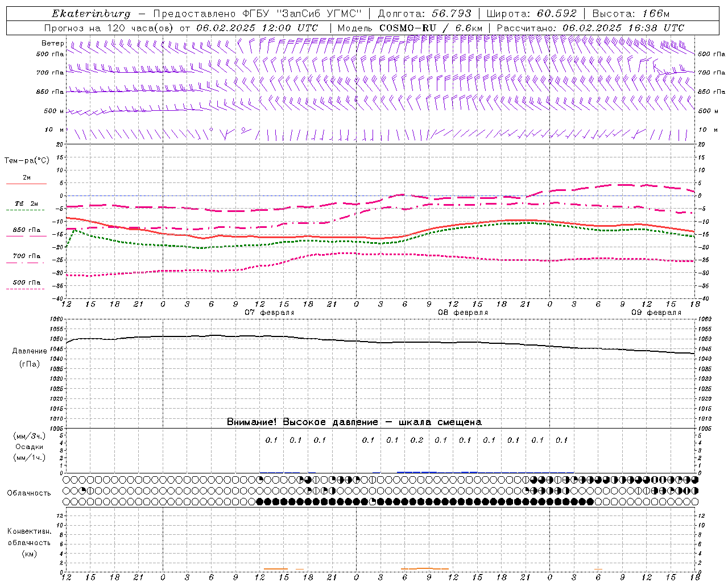Select the 'Долгота: 56.793' header value
Viewport: 728px width, 582px height.
pos(425,14)
